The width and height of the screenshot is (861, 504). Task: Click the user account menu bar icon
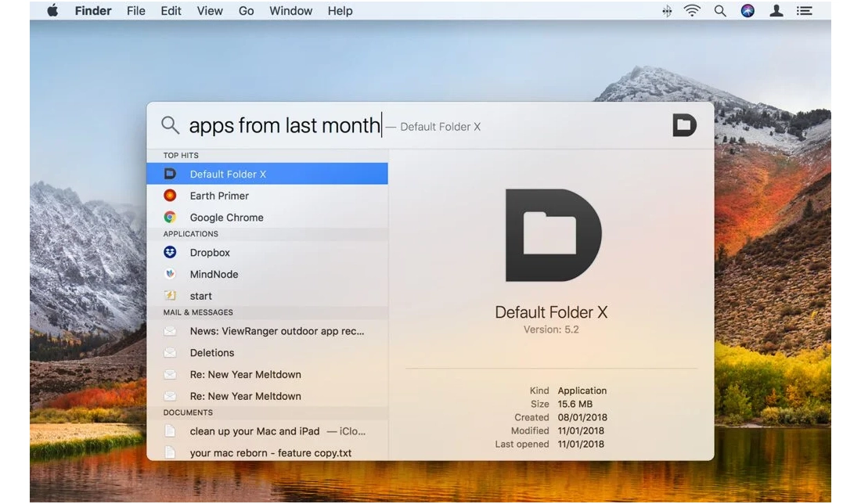776,11
